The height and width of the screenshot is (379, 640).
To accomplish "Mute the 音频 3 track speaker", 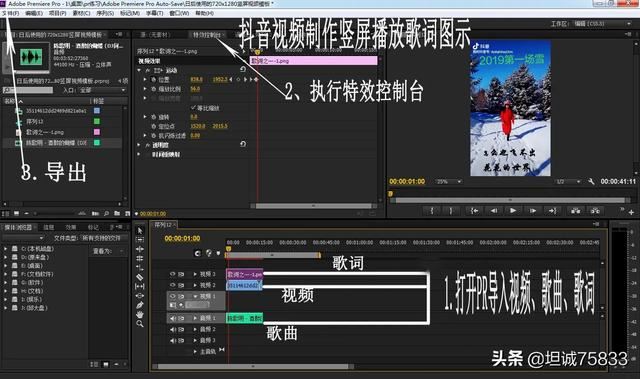I will (173, 340).
